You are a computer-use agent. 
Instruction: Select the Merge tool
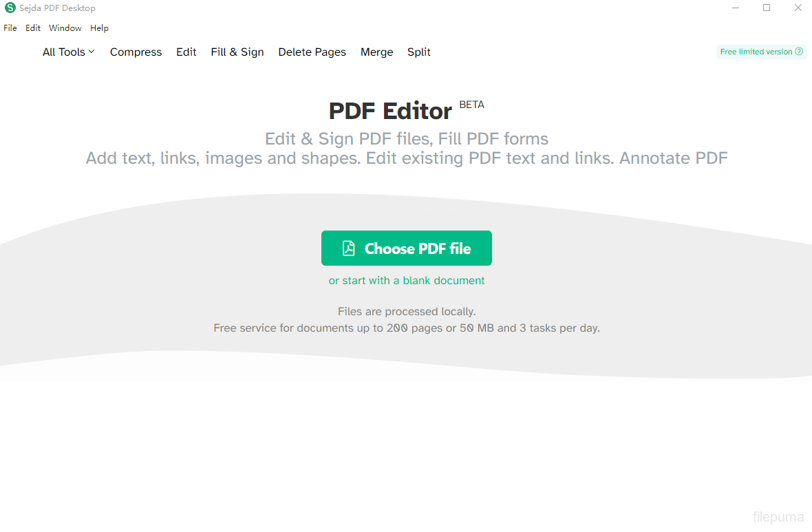point(376,52)
